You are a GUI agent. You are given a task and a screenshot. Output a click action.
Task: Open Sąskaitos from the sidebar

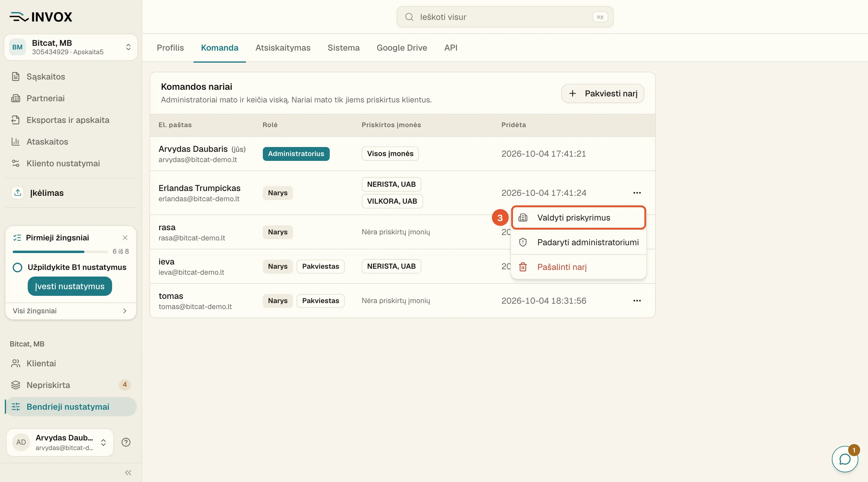(x=71, y=77)
